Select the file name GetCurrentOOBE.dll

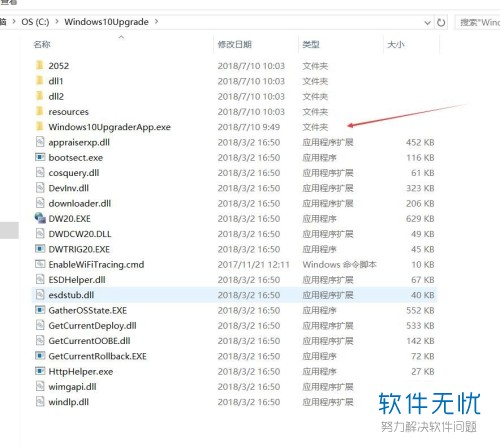click(89, 341)
